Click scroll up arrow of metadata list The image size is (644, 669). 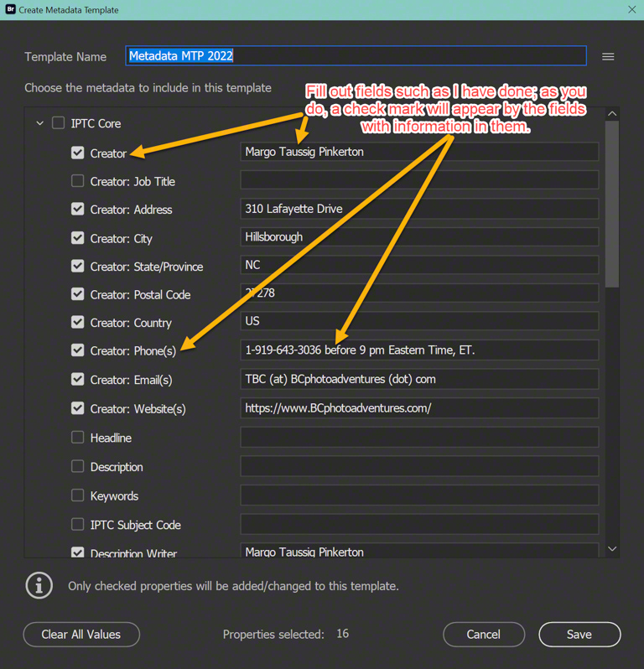tap(612, 113)
